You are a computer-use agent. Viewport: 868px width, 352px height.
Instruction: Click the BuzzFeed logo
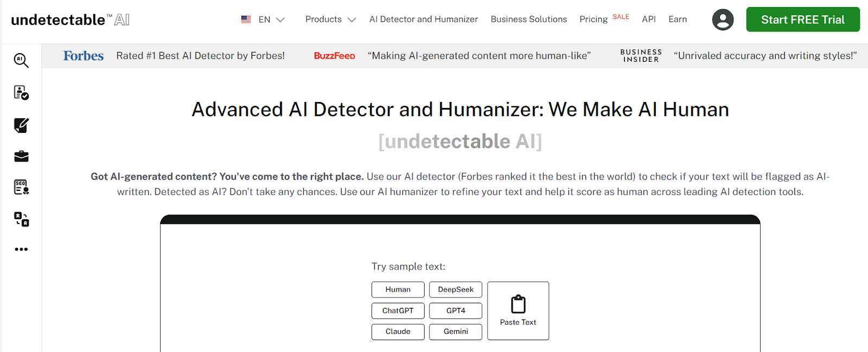pyautogui.click(x=334, y=56)
